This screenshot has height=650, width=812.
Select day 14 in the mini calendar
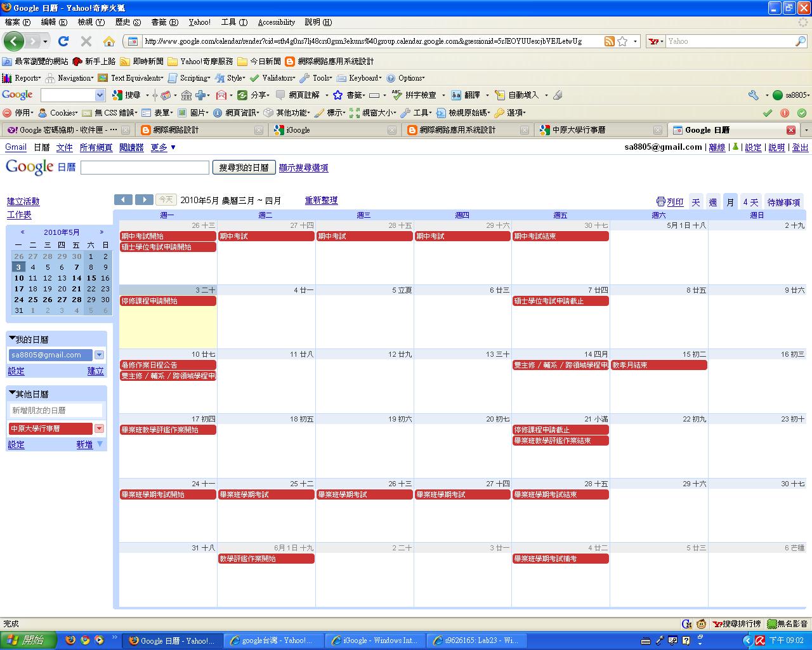[77, 278]
